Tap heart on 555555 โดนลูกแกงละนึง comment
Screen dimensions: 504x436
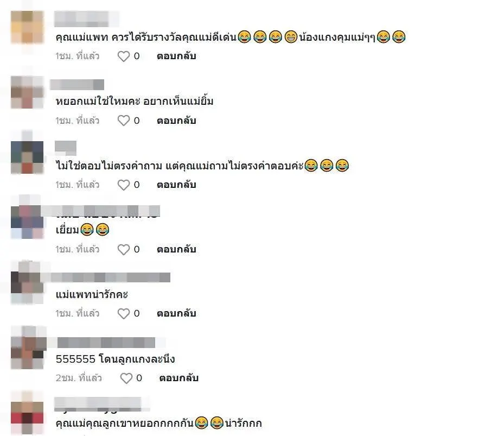tap(126, 378)
